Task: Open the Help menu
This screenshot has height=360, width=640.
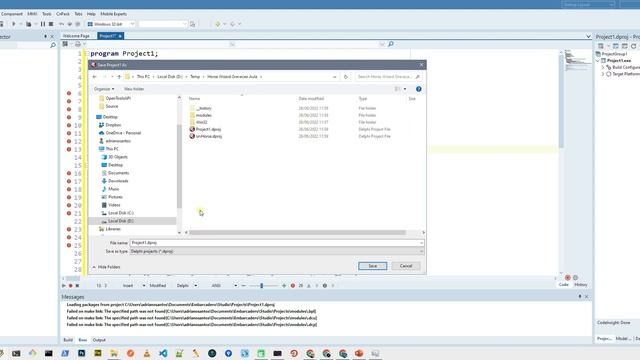Action: pos(91,14)
